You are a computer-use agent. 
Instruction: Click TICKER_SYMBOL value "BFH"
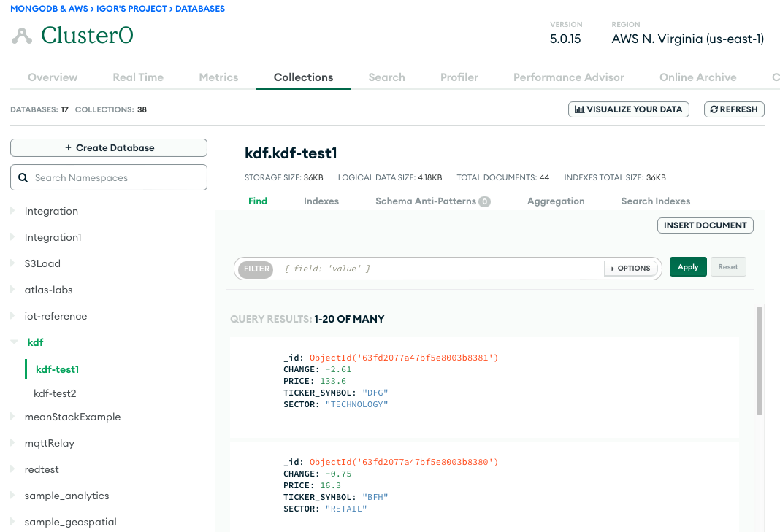[x=375, y=497]
